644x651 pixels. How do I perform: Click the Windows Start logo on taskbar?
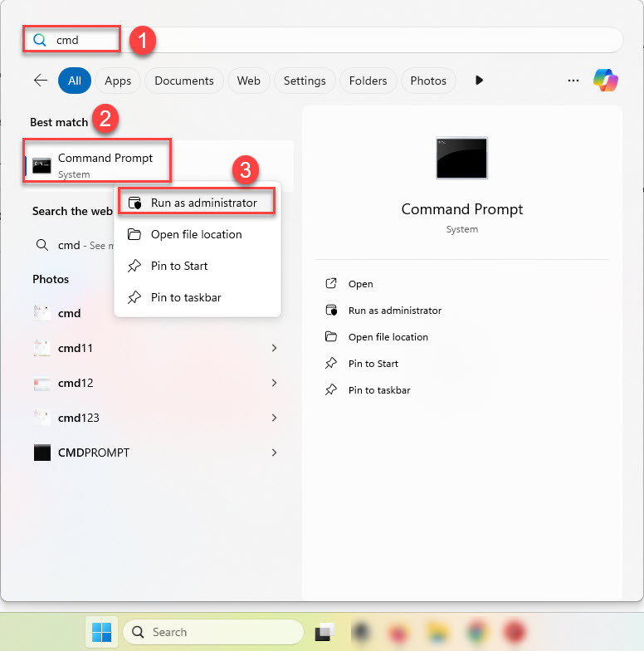click(102, 632)
